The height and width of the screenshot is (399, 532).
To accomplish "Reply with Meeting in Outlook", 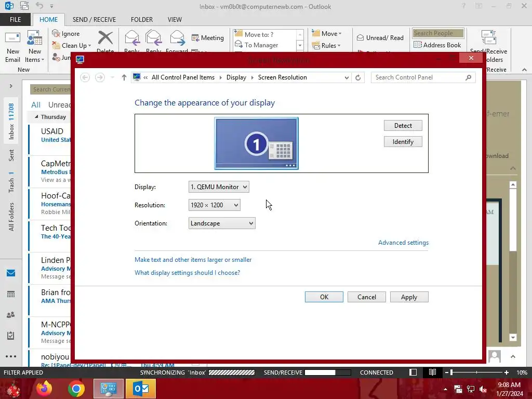I will coord(208,37).
